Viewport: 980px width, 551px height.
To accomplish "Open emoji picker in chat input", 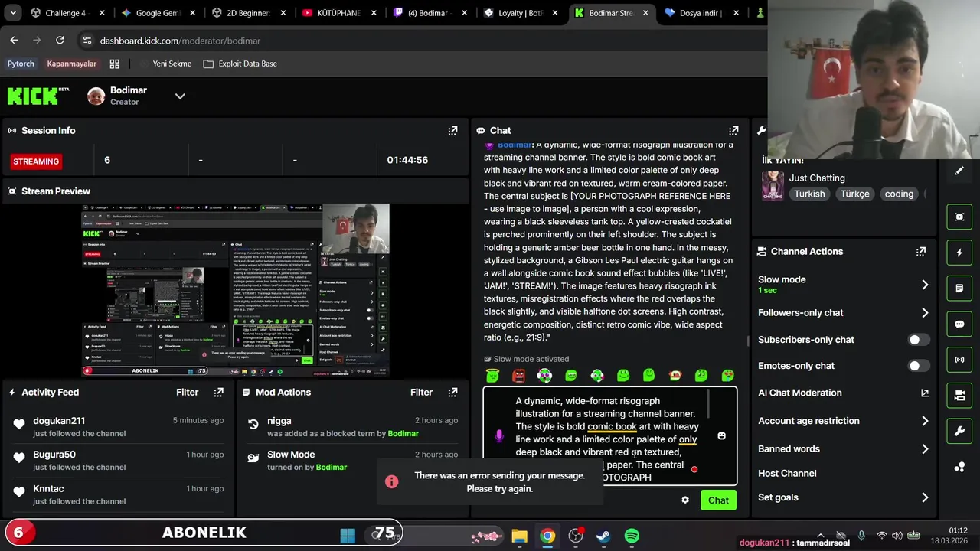I will tap(721, 435).
